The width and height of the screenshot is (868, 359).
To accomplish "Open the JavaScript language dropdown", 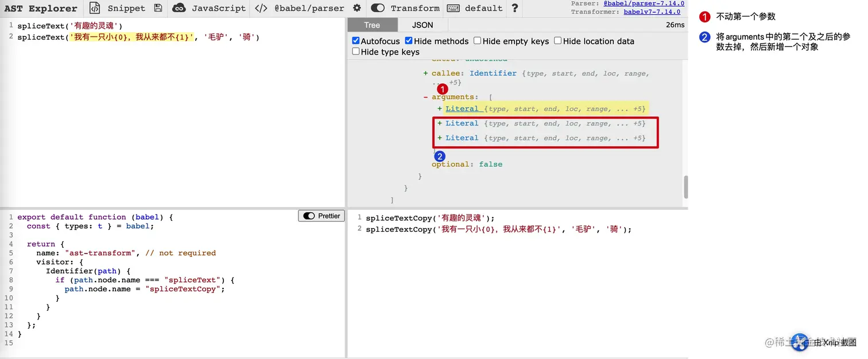I will pyautogui.click(x=219, y=8).
